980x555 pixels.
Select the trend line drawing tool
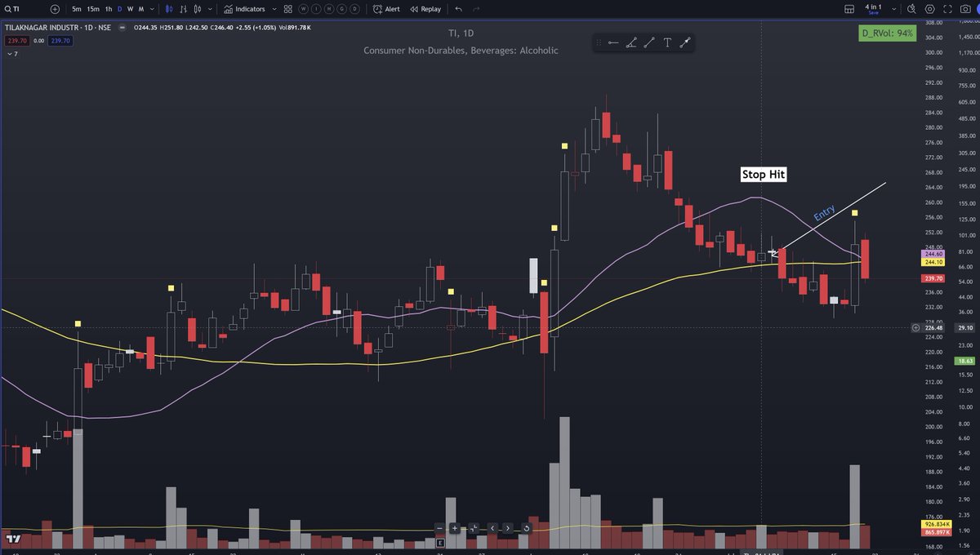pyautogui.click(x=649, y=42)
